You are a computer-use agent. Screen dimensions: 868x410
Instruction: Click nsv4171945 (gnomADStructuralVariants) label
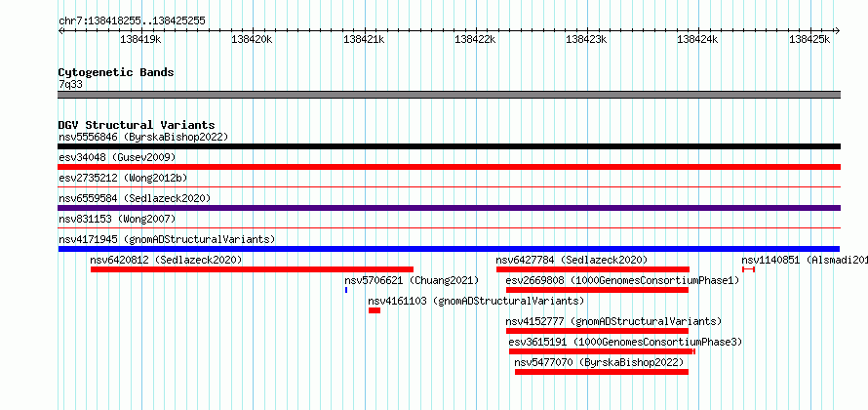(x=167, y=239)
